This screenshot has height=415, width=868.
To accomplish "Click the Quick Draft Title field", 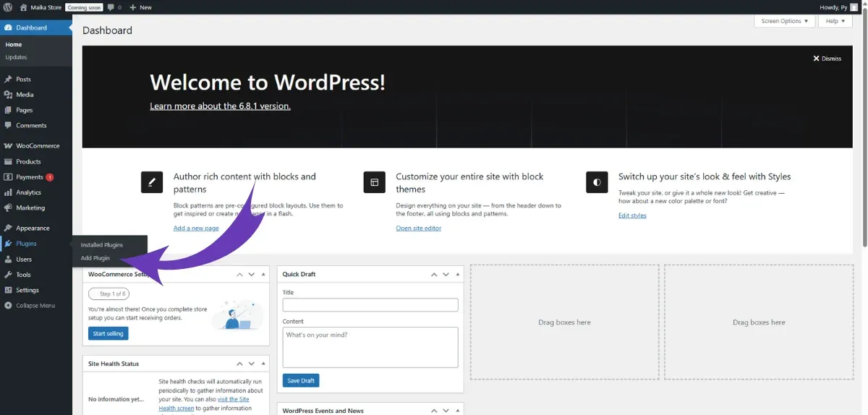I will (370, 305).
